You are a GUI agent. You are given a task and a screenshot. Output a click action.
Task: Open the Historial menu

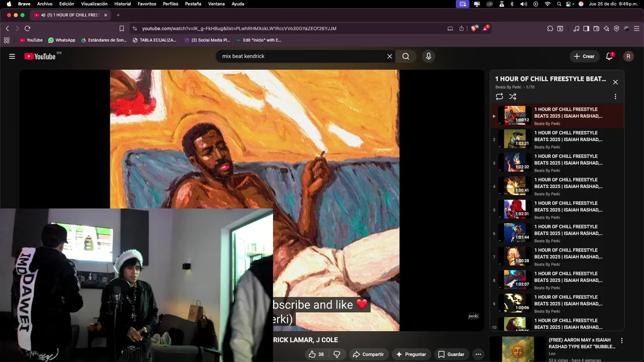click(x=123, y=4)
